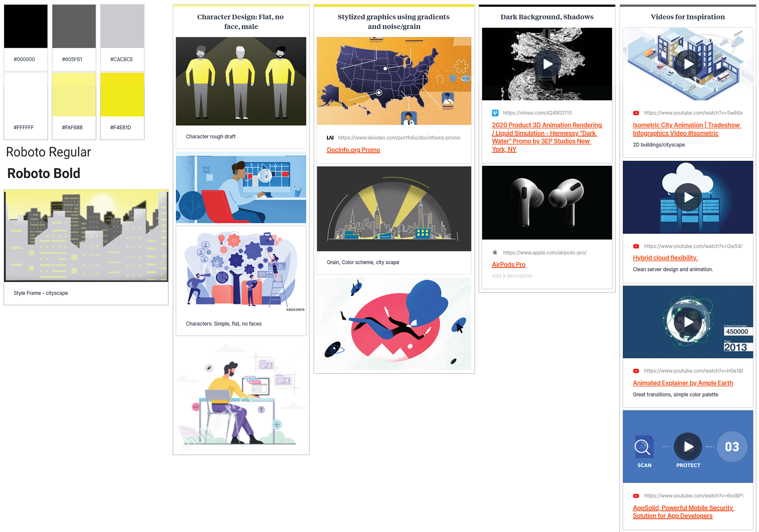Image resolution: width=759 pixels, height=532 pixels.
Task: Select the #605F61 gray color swatch
Action: point(74,26)
